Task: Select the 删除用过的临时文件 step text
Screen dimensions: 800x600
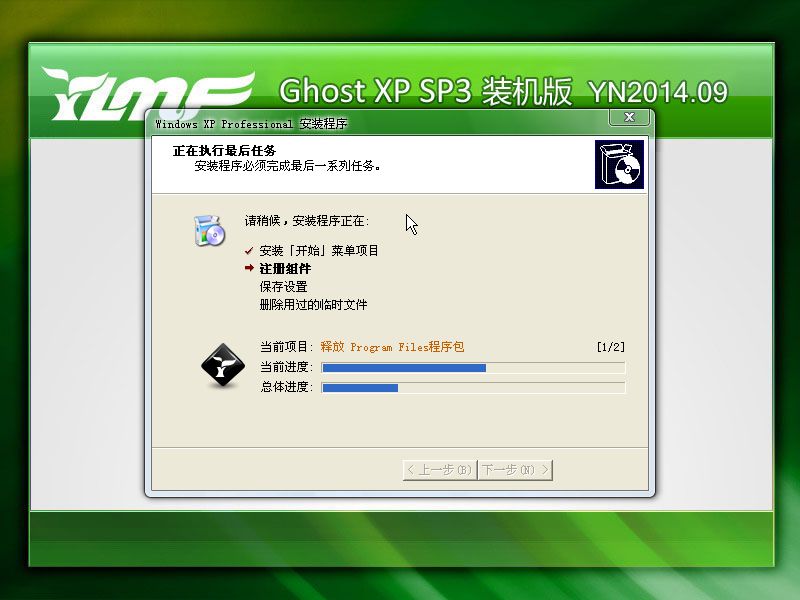Action: pyautogui.click(x=313, y=305)
